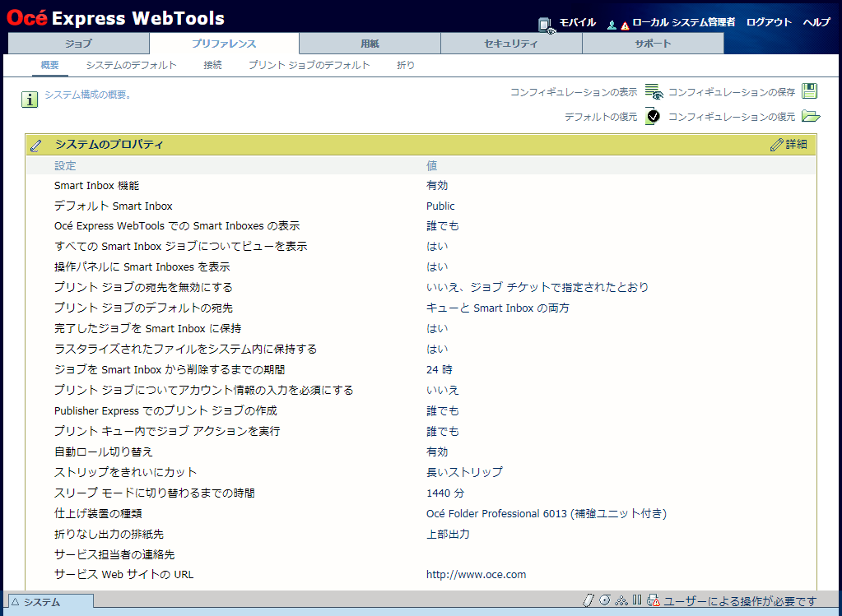Click the green open-folder restore configuration icon

point(811,115)
